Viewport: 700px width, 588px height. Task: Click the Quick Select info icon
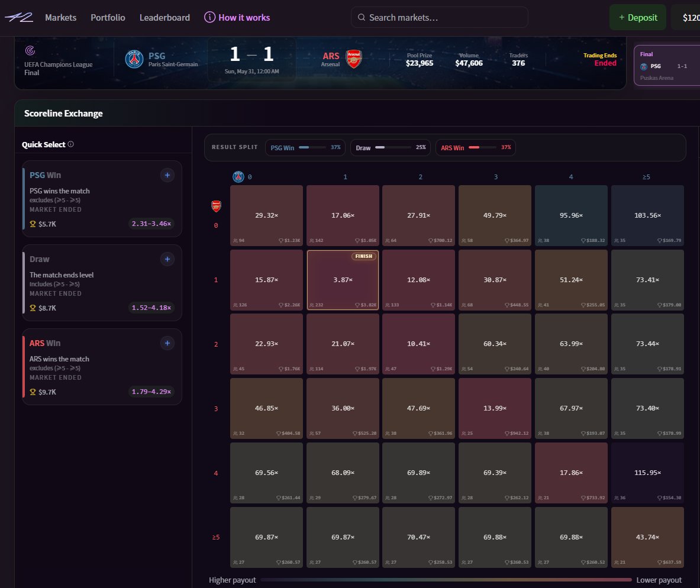click(x=70, y=144)
